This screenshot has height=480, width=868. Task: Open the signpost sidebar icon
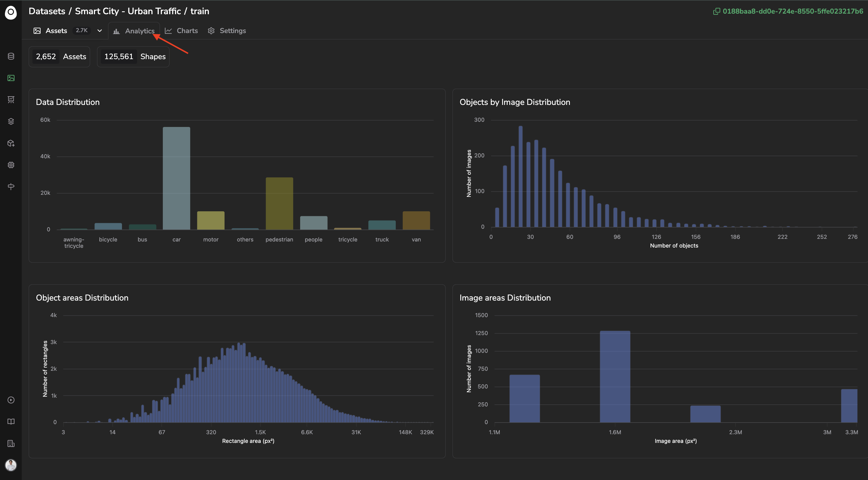(x=11, y=186)
